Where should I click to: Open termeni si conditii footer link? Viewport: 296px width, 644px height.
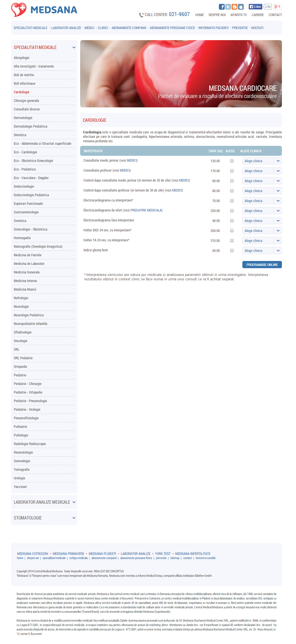pos(205,558)
